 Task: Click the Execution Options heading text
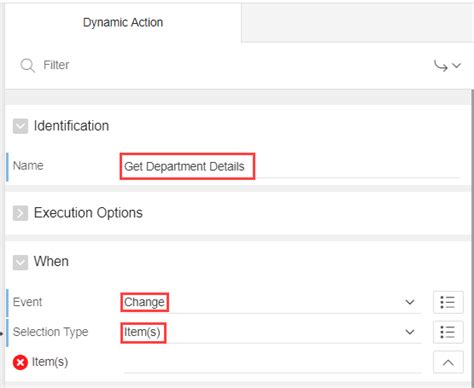point(88,213)
